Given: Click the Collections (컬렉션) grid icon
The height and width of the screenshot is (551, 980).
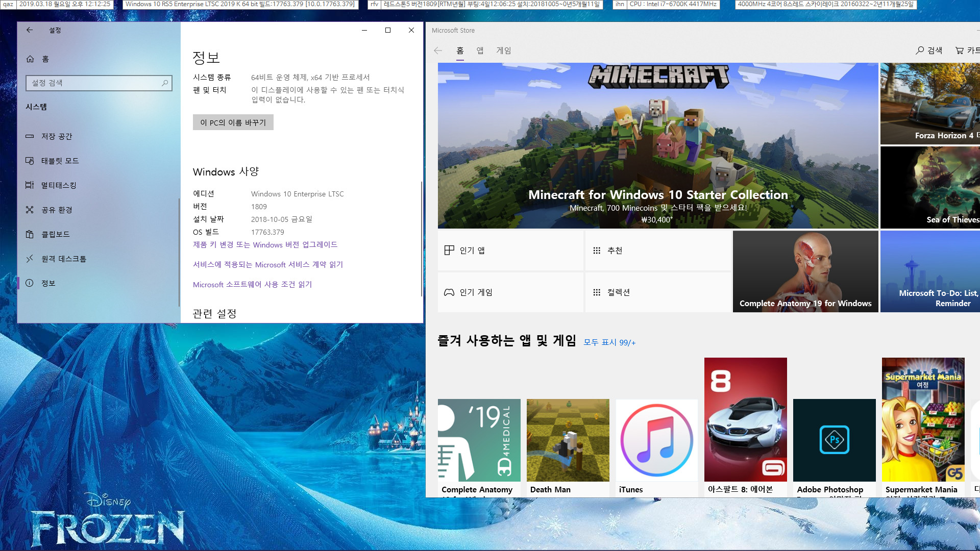Looking at the screenshot, I should pos(597,292).
